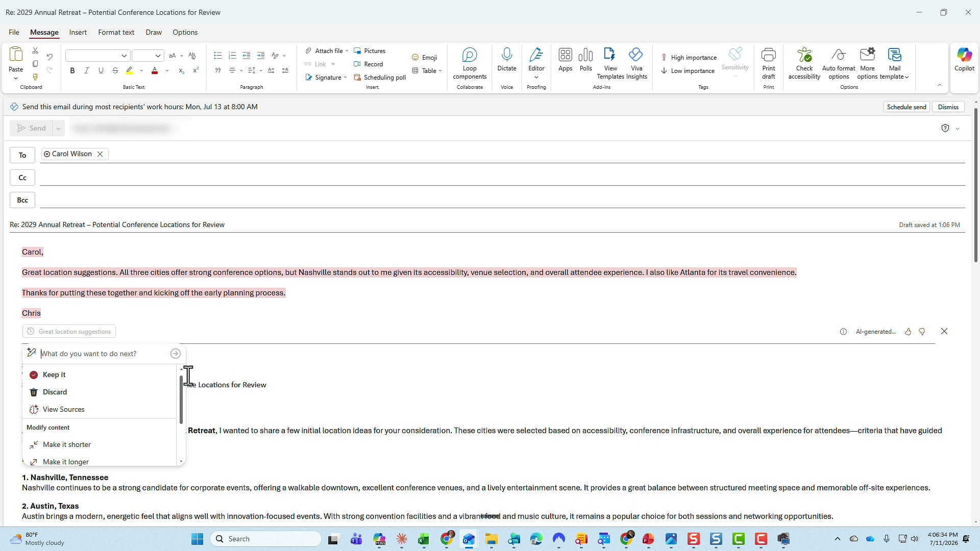Expand the font name combo box

(124, 56)
